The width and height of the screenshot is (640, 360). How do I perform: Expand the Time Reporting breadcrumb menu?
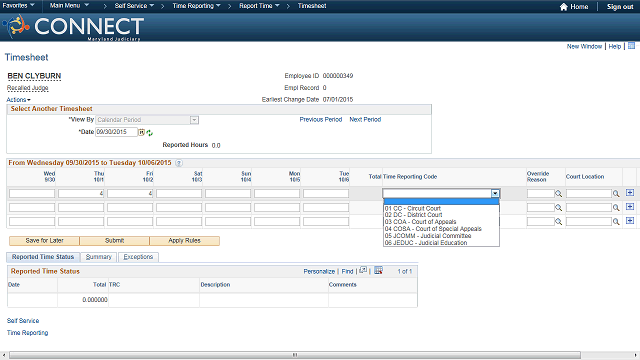(196, 6)
